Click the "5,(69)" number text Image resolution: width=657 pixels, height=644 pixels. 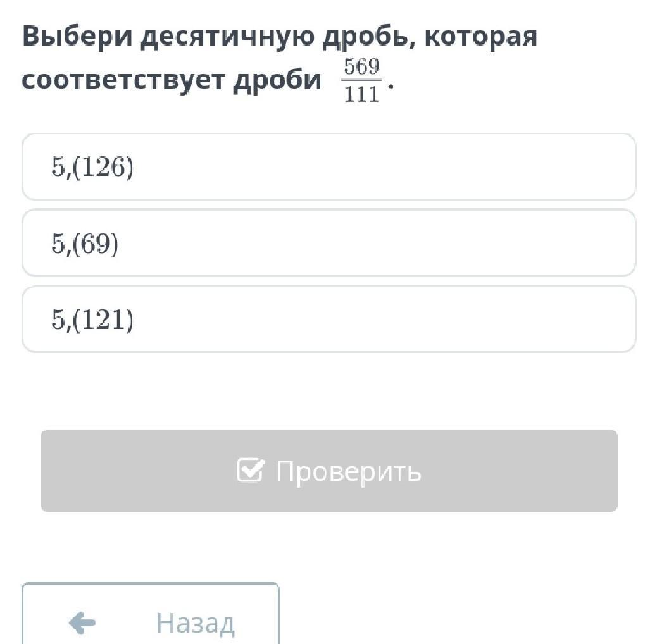coord(85,244)
